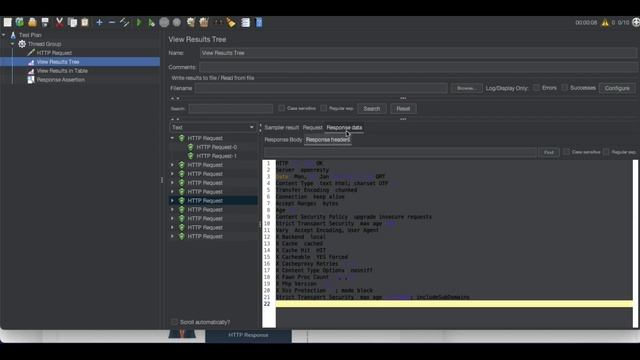
Task: Open the Response Body sub-tab
Action: [x=283, y=140]
